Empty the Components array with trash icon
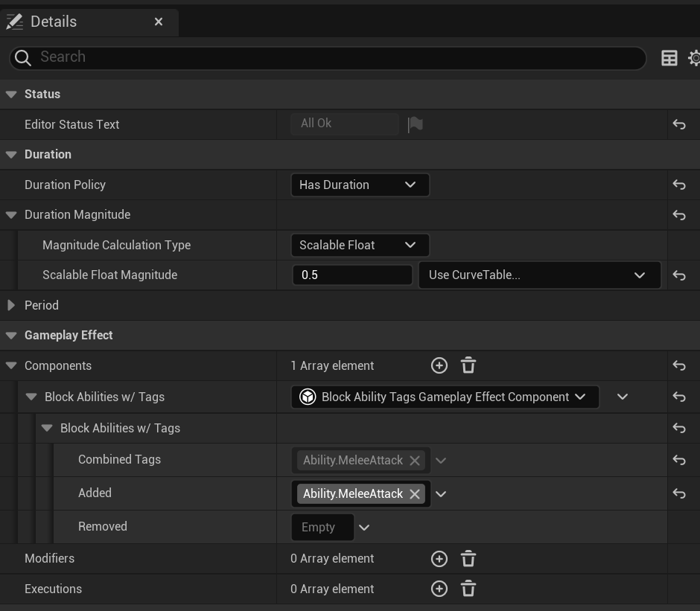 [x=468, y=365]
